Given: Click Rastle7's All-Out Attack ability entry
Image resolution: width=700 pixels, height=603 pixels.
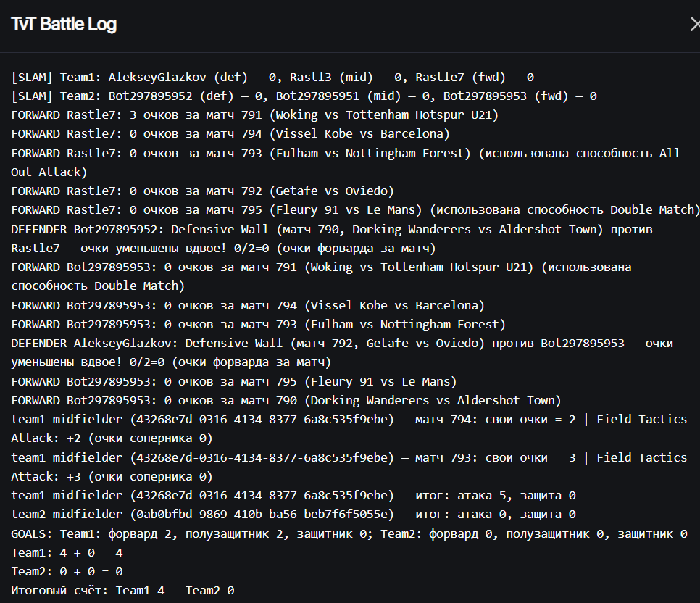Looking at the screenshot, I should (x=348, y=153).
